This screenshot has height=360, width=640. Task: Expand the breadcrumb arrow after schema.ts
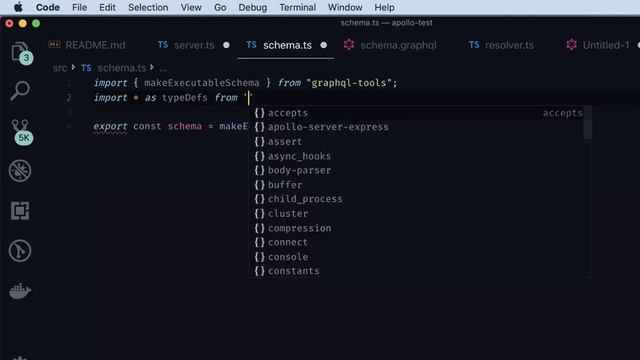pyautogui.click(x=152, y=67)
